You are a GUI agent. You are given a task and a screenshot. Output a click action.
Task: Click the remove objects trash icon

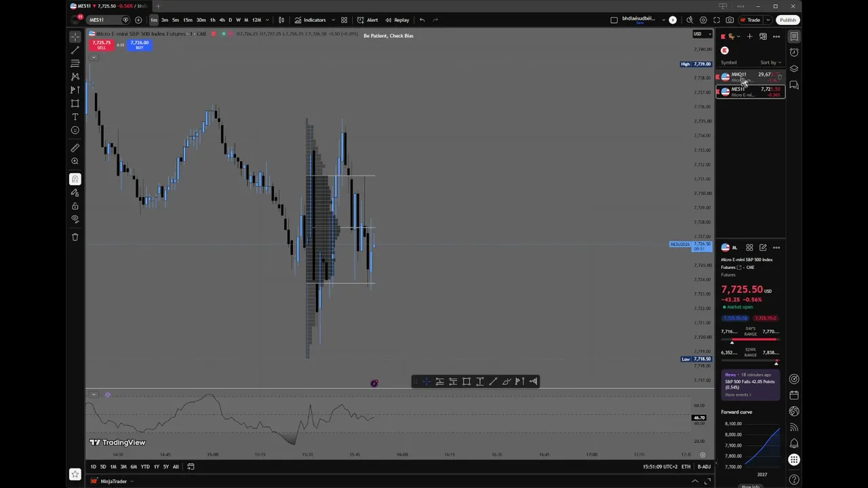[75, 237]
